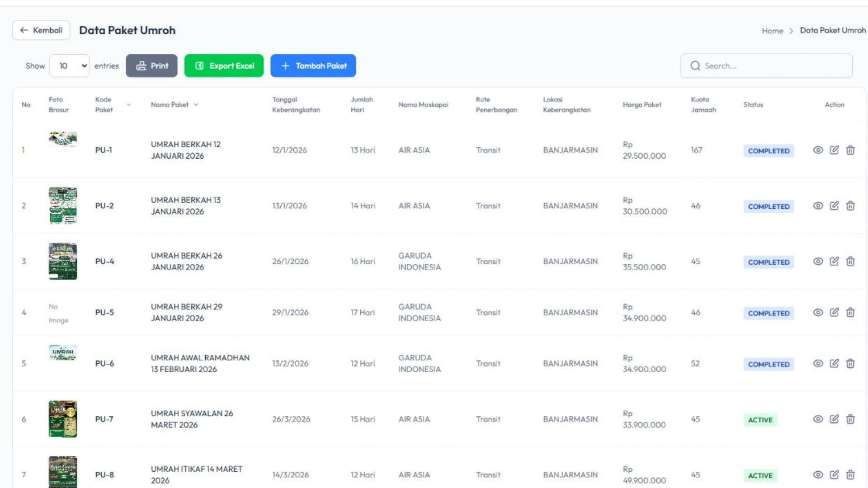This screenshot has height=488, width=868.
Task: View the PU-7 package with the eye icon
Action: tap(818, 419)
